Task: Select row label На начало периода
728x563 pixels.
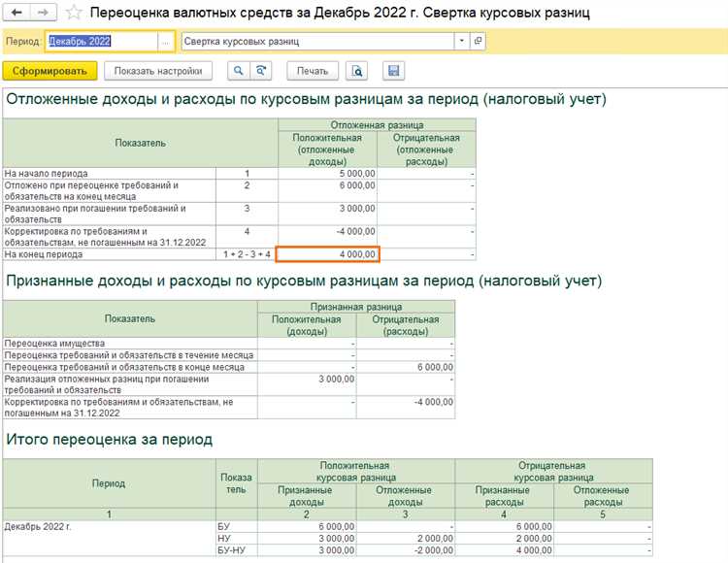Action: 110,173
